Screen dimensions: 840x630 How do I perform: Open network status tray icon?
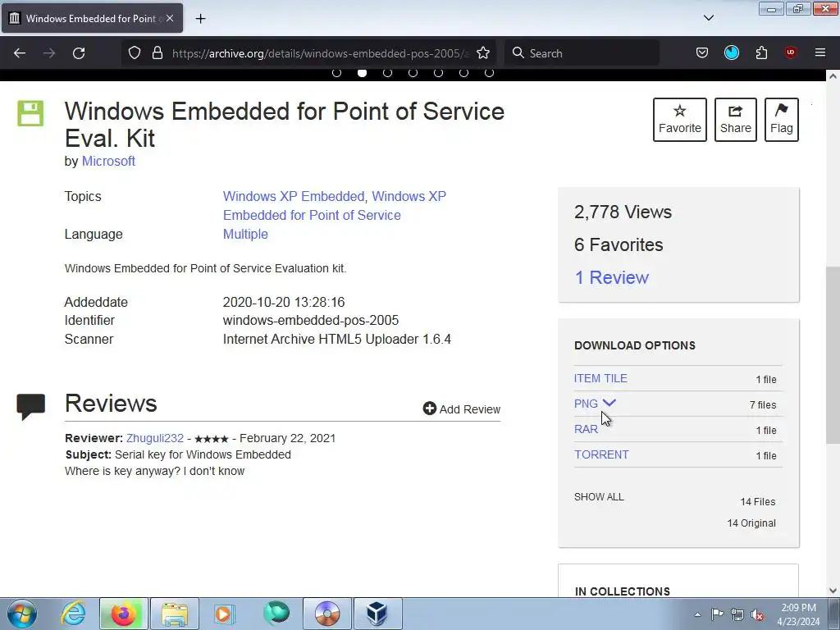[737, 614]
